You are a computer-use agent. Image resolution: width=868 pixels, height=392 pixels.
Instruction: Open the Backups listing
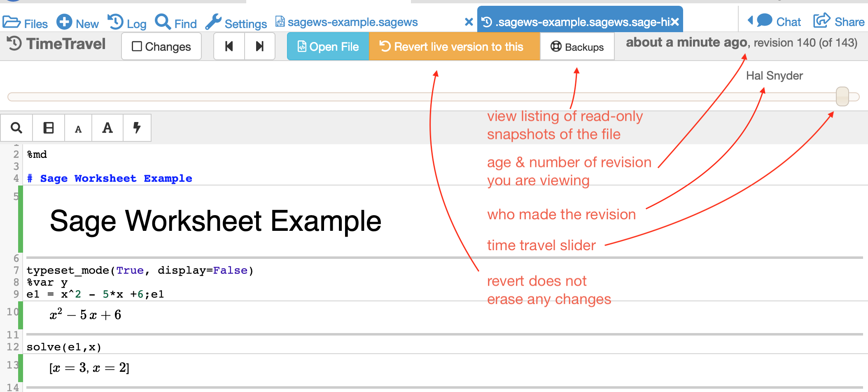(x=577, y=47)
